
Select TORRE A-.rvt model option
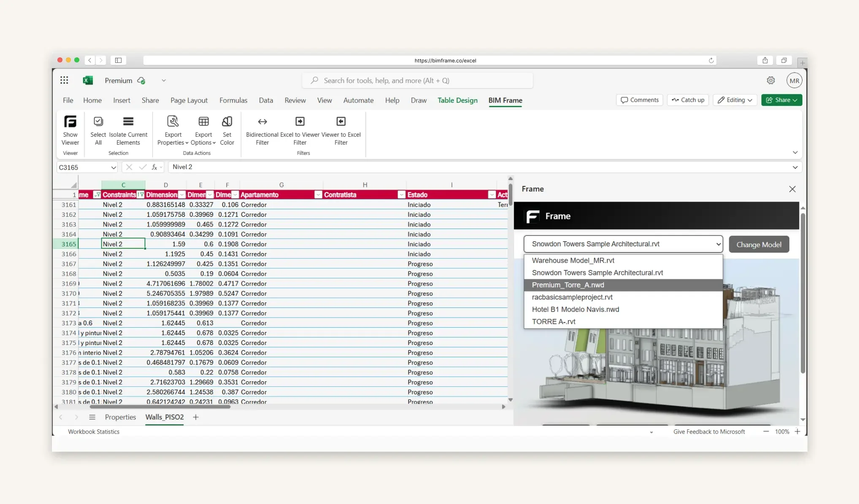(x=623, y=322)
